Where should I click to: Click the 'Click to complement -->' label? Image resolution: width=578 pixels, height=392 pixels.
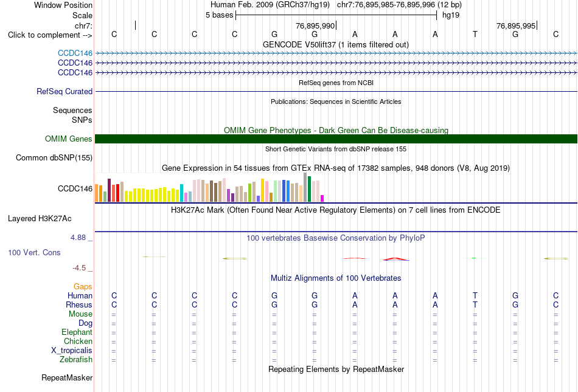click(x=50, y=35)
